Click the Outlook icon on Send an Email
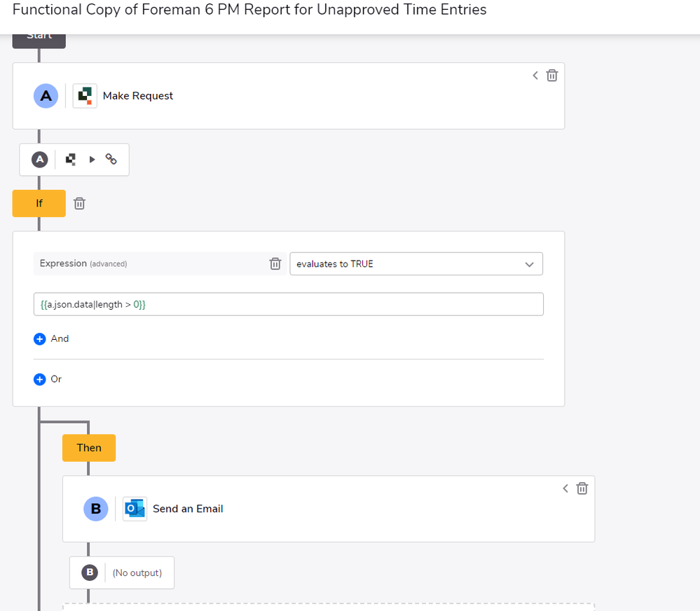 [135, 509]
